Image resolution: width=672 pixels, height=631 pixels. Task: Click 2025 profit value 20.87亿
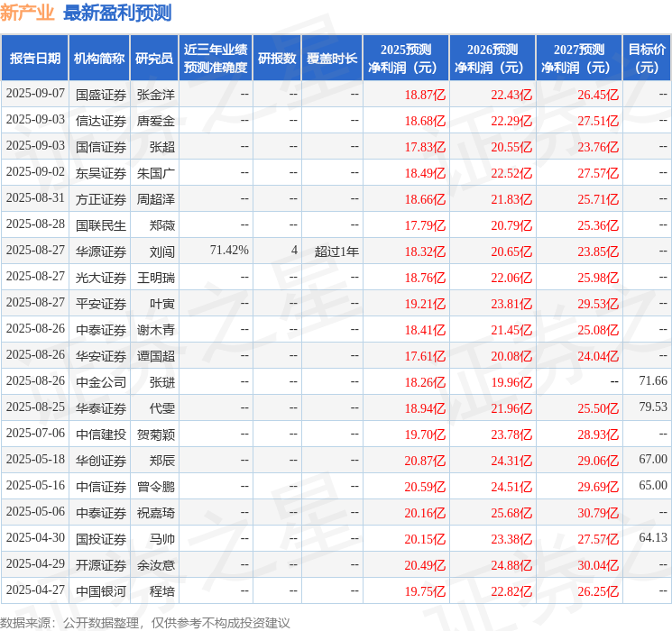coord(425,461)
